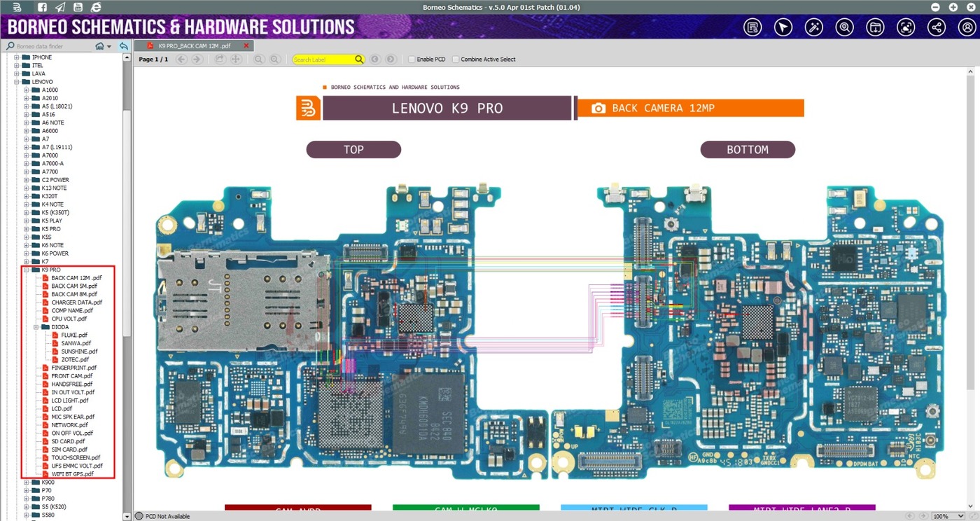Open the location search magnifier tool
Image resolution: width=980 pixels, height=521 pixels.
point(844,27)
